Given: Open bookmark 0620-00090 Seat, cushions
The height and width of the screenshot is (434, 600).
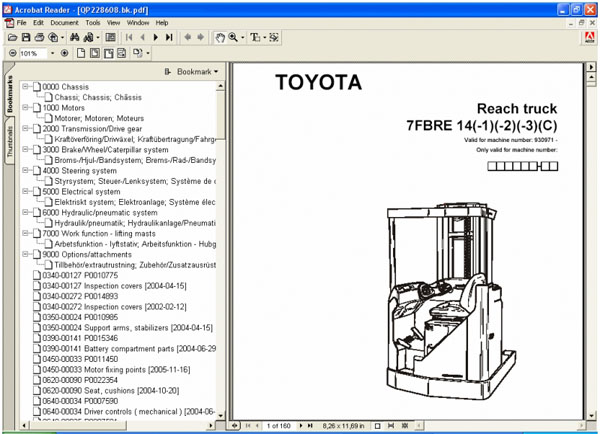Looking at the screenshot, I should pyautogui.click(x=111, y=391).
